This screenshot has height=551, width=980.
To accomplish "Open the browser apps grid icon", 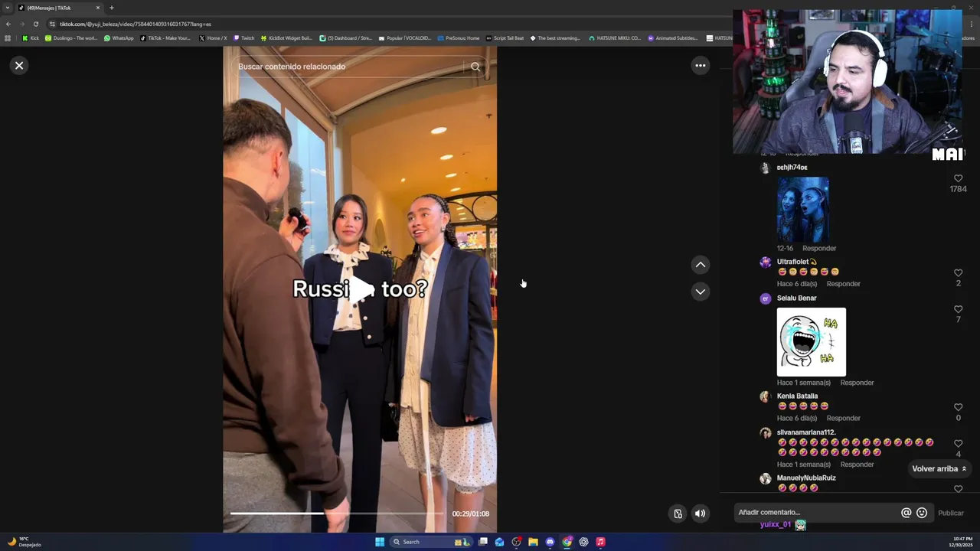I will (8, 38).
